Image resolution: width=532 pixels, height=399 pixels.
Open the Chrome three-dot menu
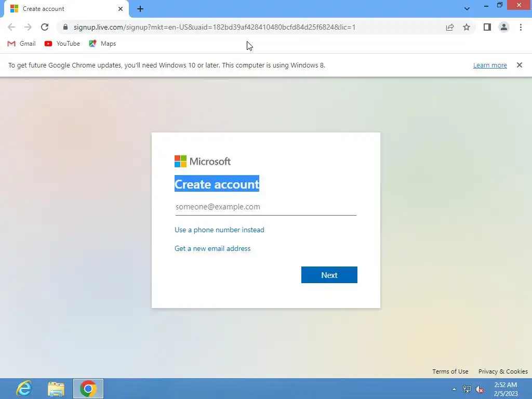click(x=521, y=27)
